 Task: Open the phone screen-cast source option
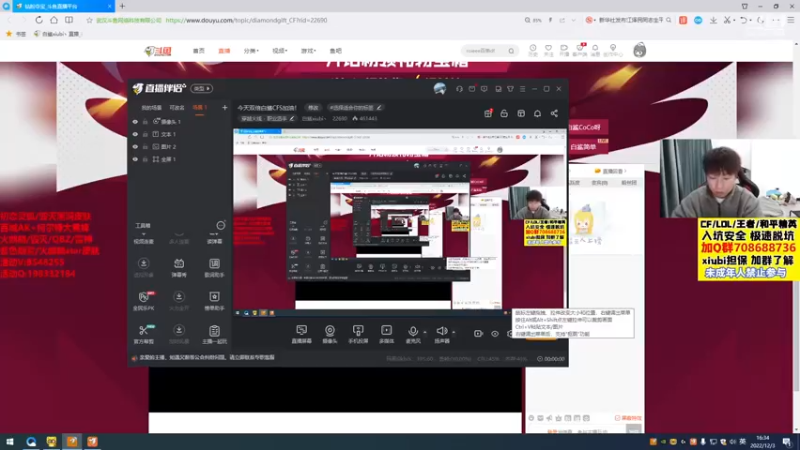pos(358,334)
